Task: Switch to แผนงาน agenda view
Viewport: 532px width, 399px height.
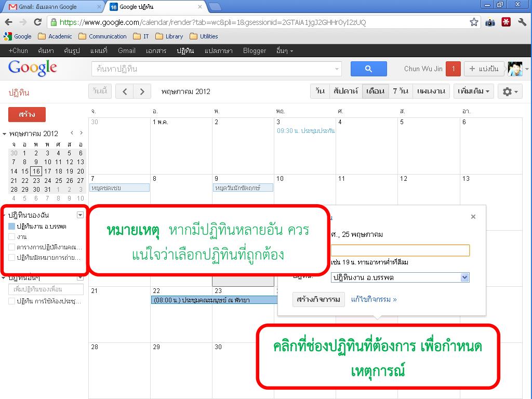Action: [x=431, y=91]
